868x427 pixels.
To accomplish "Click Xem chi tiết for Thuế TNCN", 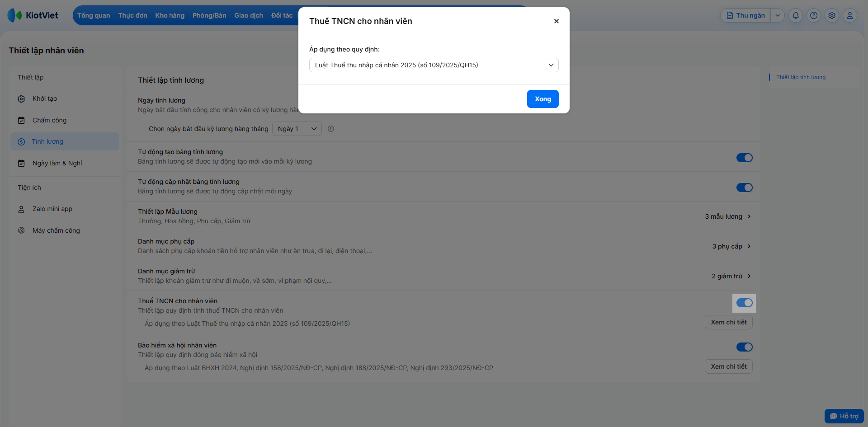I will [x=729, y=322].
